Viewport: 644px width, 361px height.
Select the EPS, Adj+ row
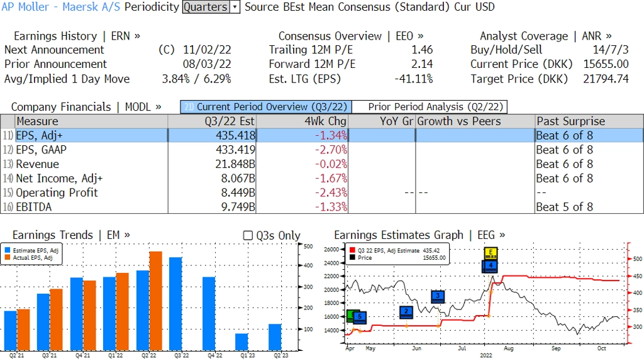click(321, 135)
